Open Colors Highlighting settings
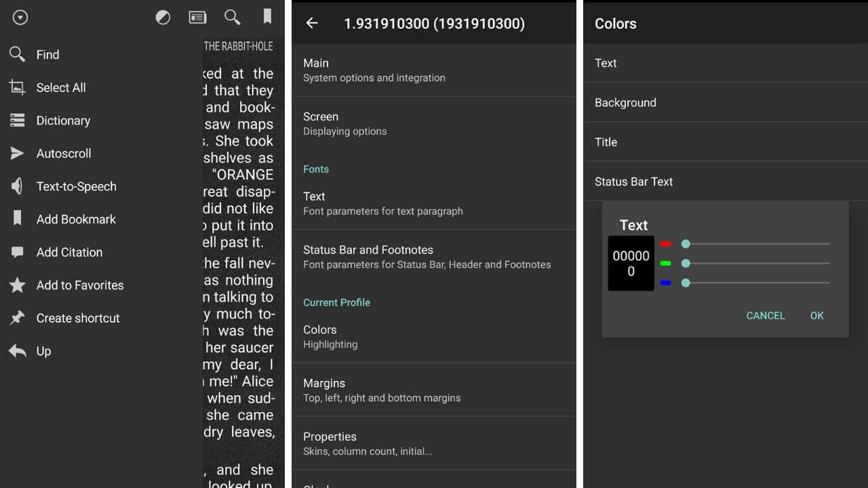This screenshot has width=868, height=488. [x=434, y=336]
